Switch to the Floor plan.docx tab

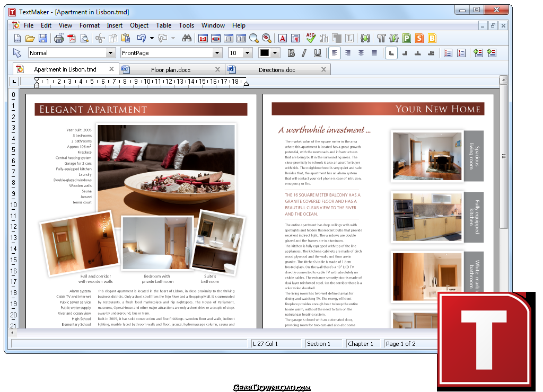click(170, 69)
